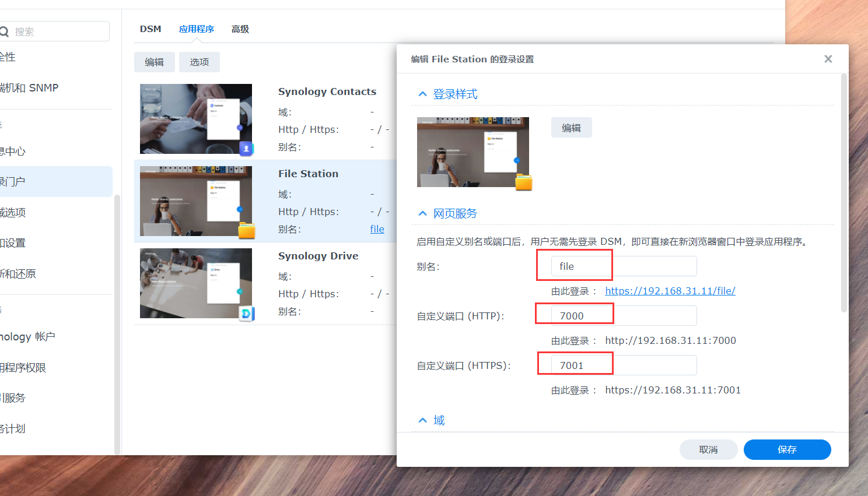Open the 计划 sidebar item
Screen dimensions: 868x496
(x=56, y=429)
